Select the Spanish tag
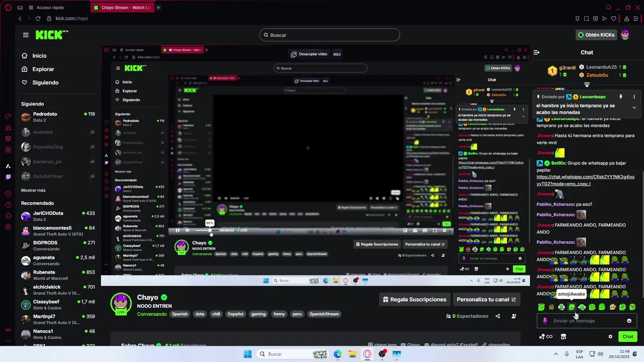The image size is (644, 362). coord(180,314)
